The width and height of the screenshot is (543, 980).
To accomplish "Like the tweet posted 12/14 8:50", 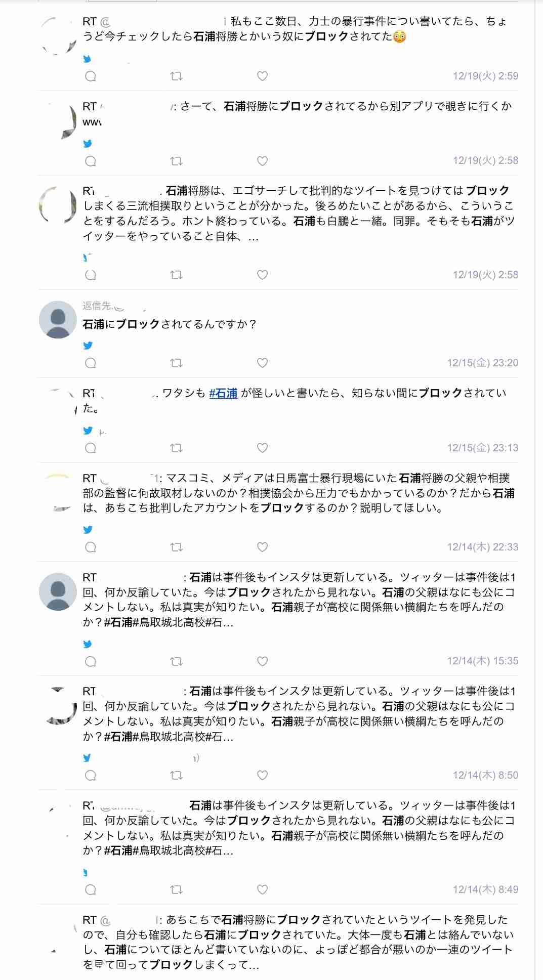I will click(x=262, y=775).
